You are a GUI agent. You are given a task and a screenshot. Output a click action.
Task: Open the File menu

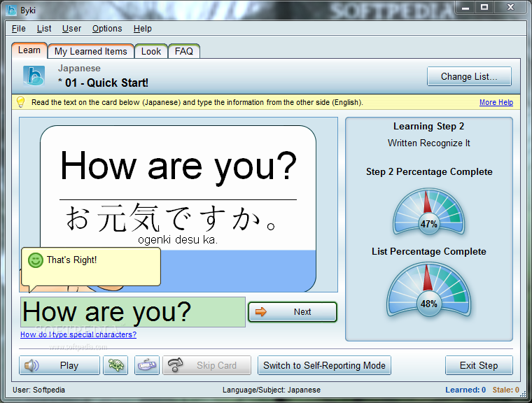(x=19, y=29)
